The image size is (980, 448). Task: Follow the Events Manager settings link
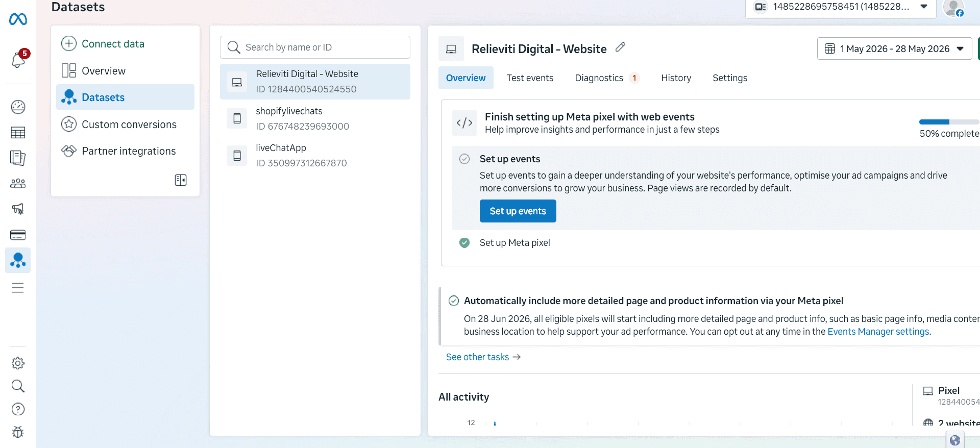(878, 332)
